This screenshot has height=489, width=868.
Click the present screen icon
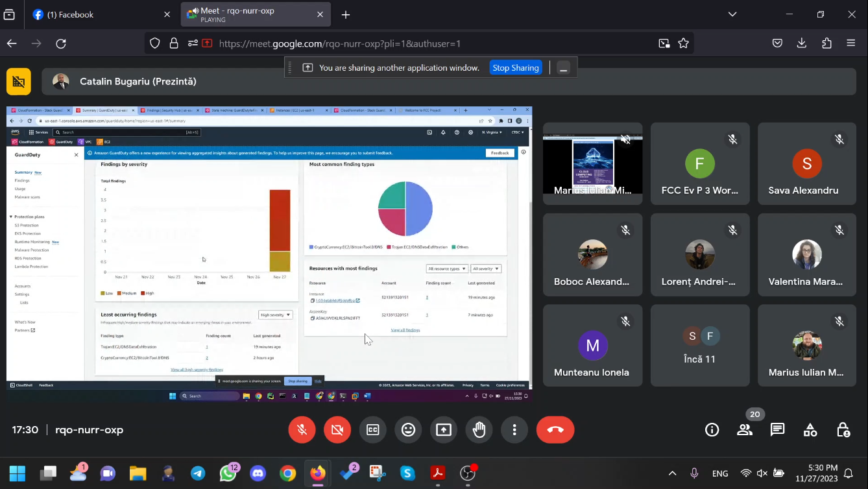[444, 429]
